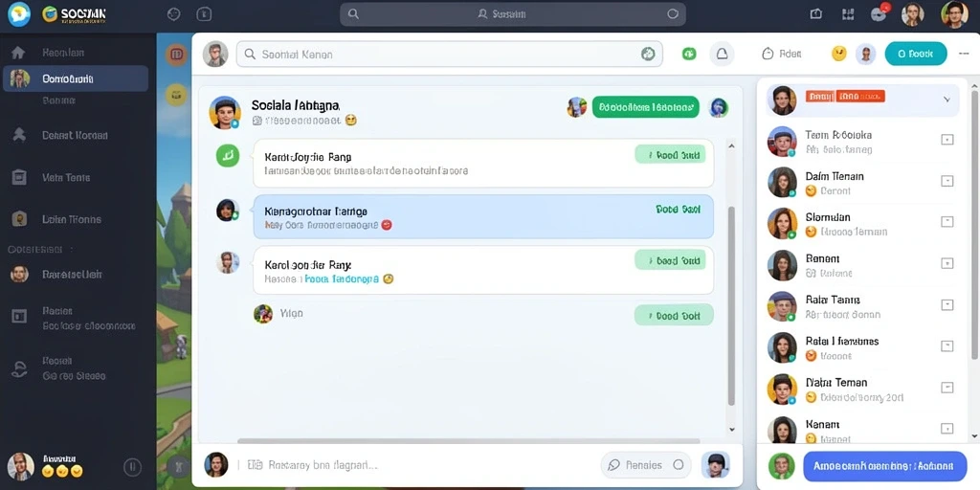
Task: Click the magnifier icon in the top search bar
Action: (353, 13)
